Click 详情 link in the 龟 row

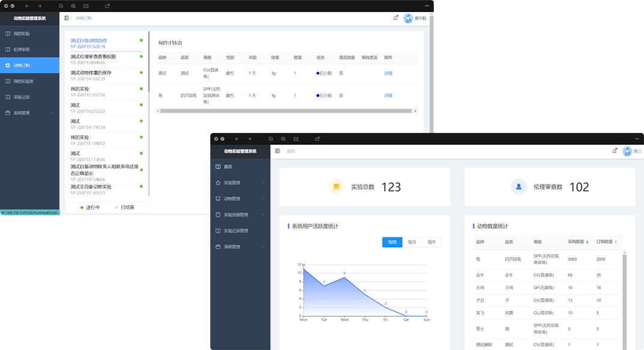(388, 96)
